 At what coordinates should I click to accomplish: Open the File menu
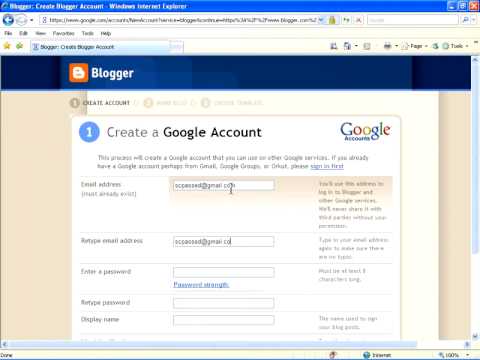[8, 33]
